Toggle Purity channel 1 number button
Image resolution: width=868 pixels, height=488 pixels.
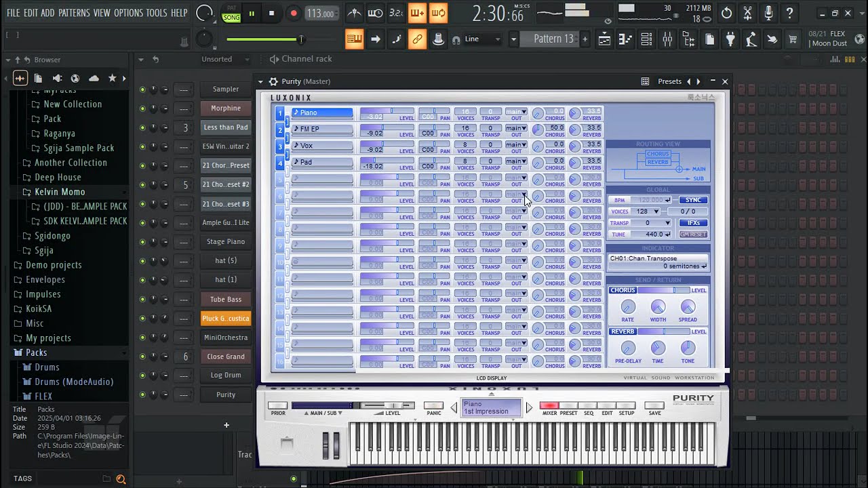(279, 113)
